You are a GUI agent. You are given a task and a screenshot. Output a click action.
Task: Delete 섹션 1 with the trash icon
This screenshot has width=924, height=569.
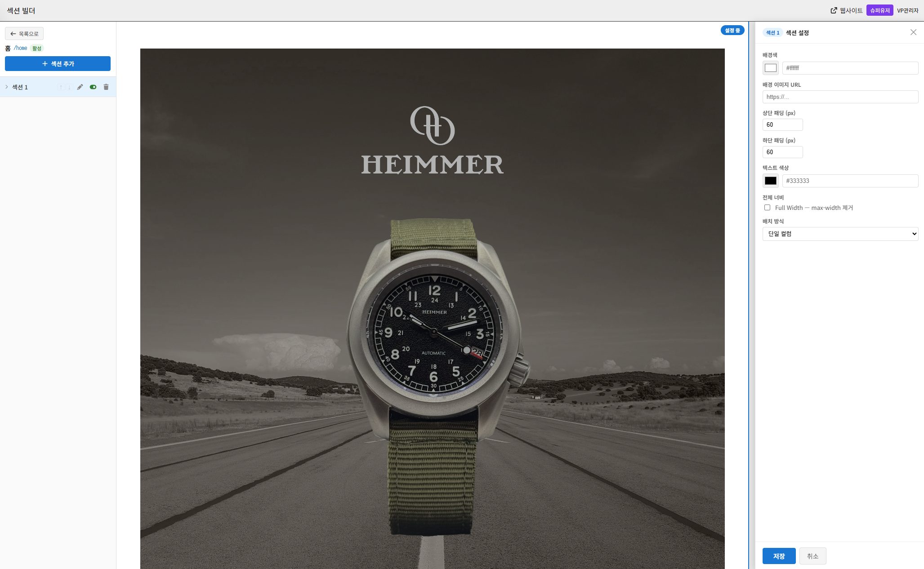(106, 87)
